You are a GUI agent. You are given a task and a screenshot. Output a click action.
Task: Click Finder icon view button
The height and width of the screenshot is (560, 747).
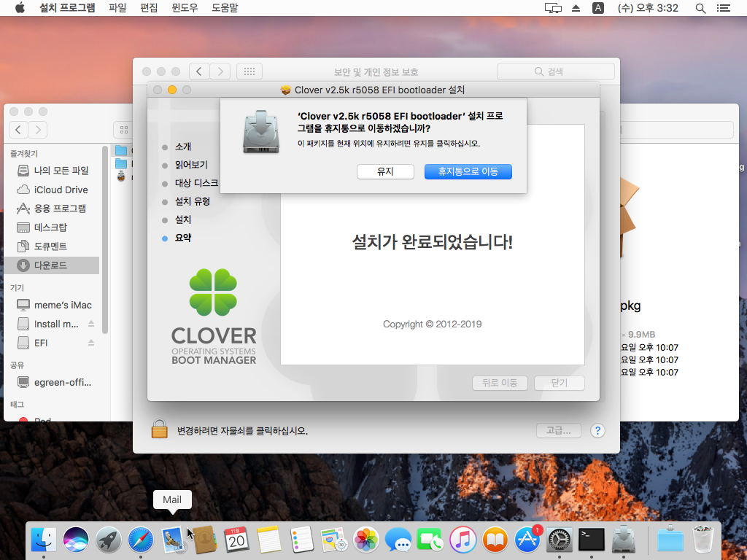coord(124,130)
